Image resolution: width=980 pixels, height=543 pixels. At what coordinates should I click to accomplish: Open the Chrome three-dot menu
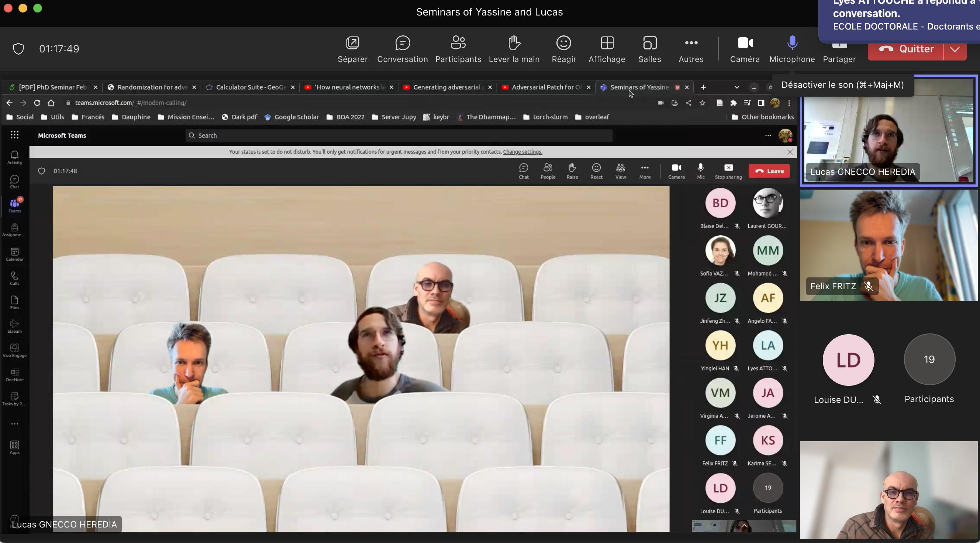pos(789,103)
